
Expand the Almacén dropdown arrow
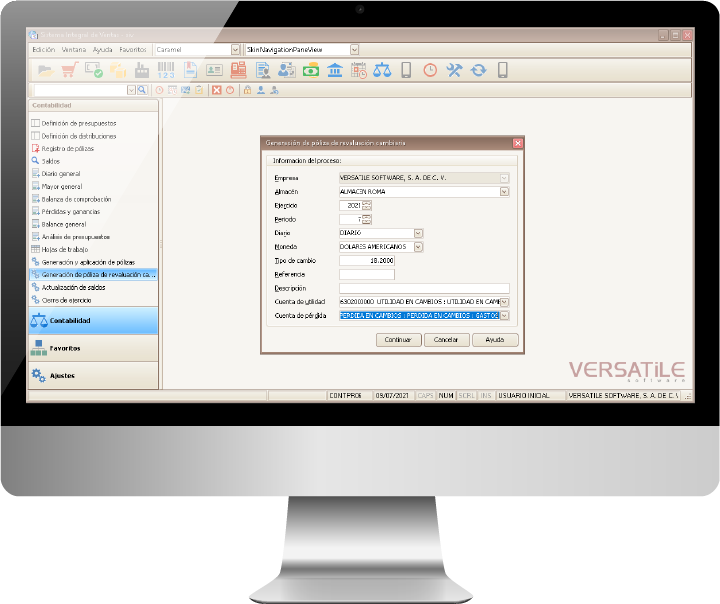[504, 192]
